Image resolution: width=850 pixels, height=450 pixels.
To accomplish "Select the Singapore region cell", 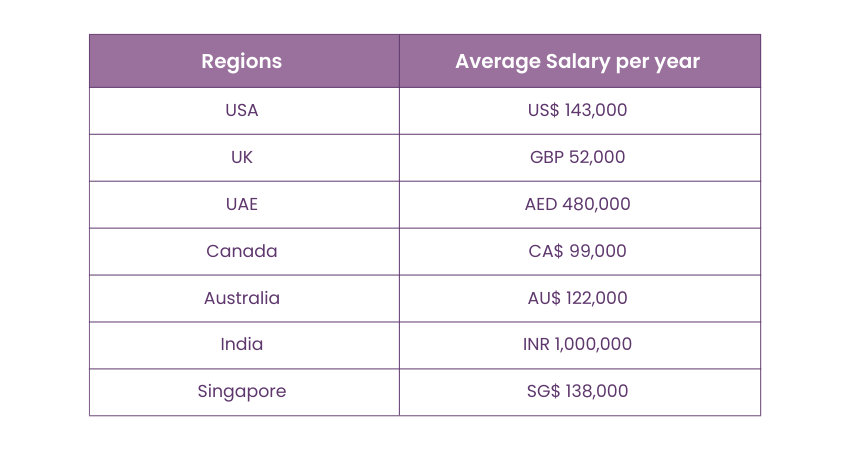I will tap(242, 391).
